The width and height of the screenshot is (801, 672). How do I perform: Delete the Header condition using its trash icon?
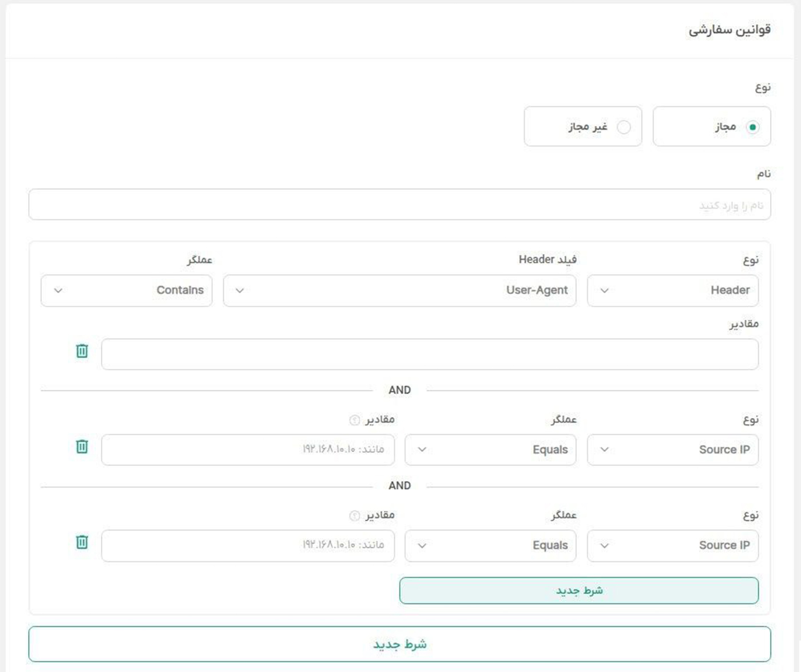(82, 352)
